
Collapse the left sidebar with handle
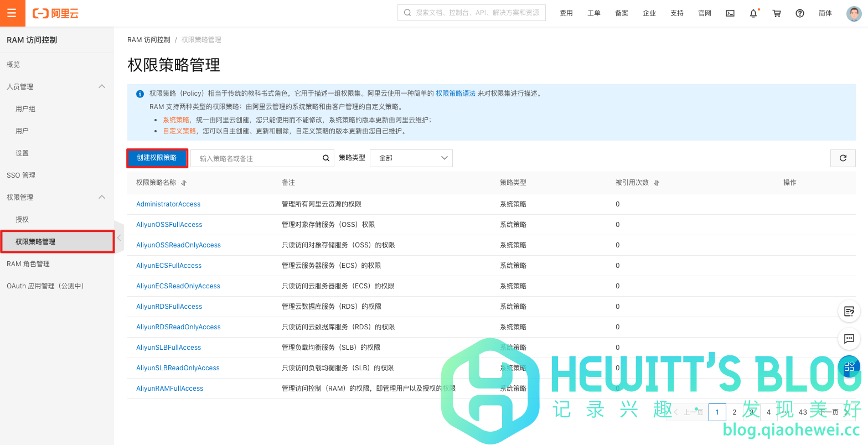[x=119, y=238]
